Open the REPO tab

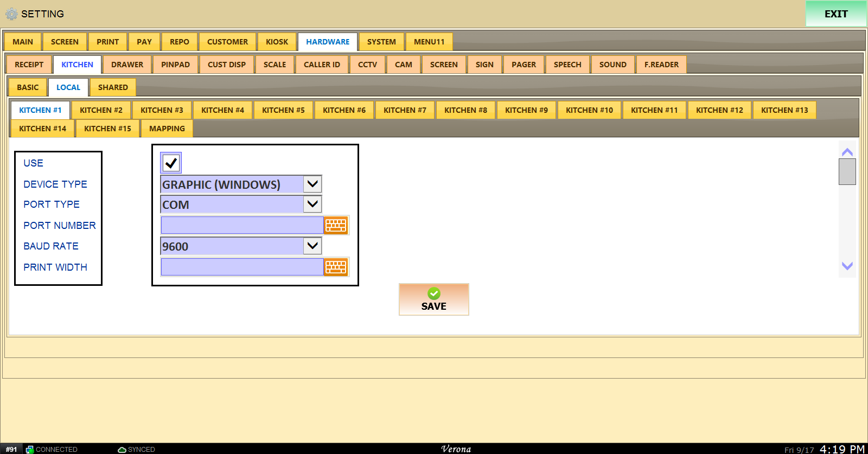click(x=180, y=42)
